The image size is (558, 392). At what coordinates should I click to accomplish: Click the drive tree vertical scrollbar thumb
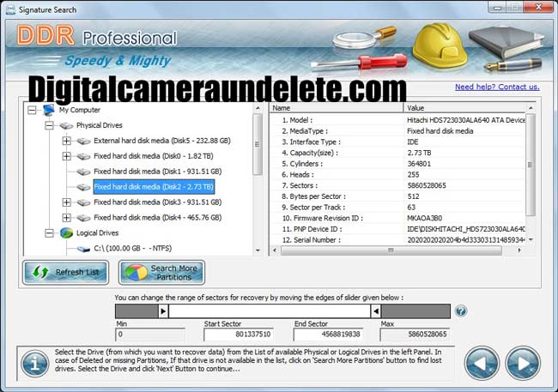click(258, 144)
